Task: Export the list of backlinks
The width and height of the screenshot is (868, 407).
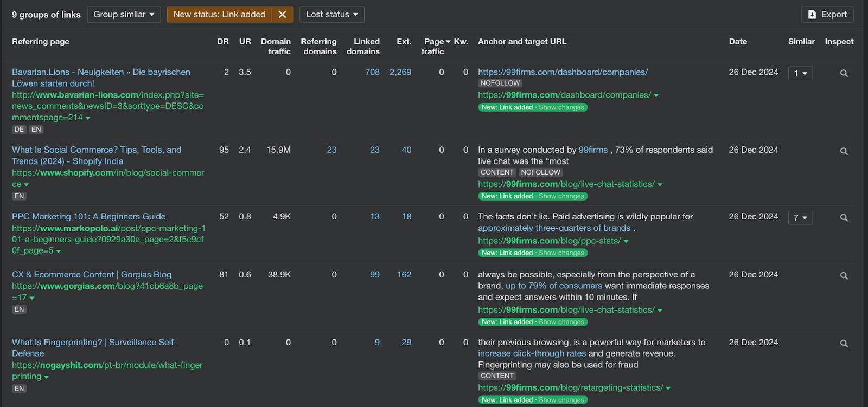Action: pyautogui.click(x=827, y=15)
